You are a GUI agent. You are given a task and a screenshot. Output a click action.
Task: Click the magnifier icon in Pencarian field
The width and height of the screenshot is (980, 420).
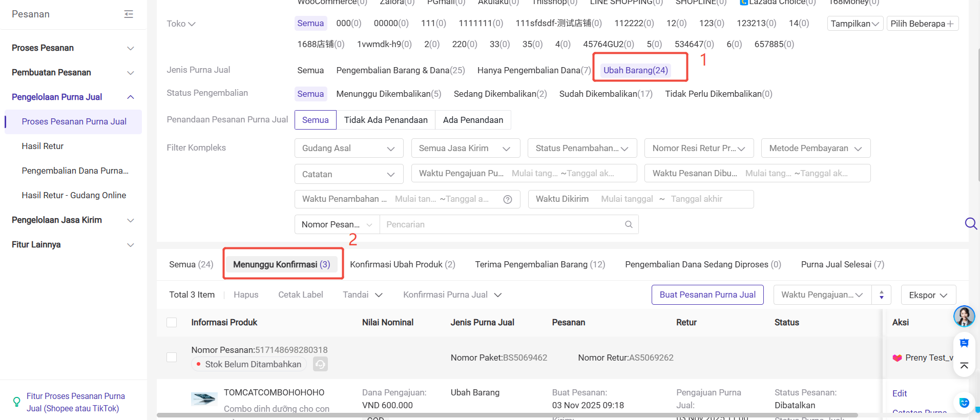pos(629,224)
